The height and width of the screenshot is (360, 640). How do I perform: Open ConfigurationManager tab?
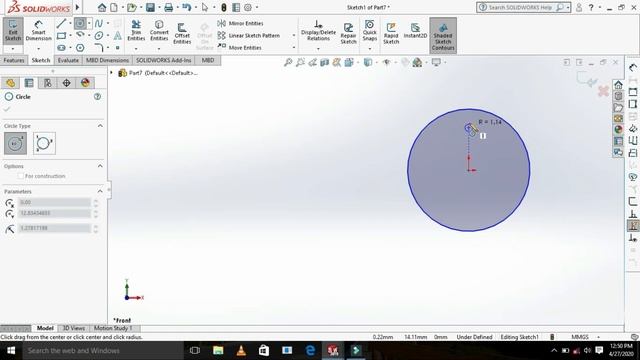pyautogui.click(x=48, y=83)
